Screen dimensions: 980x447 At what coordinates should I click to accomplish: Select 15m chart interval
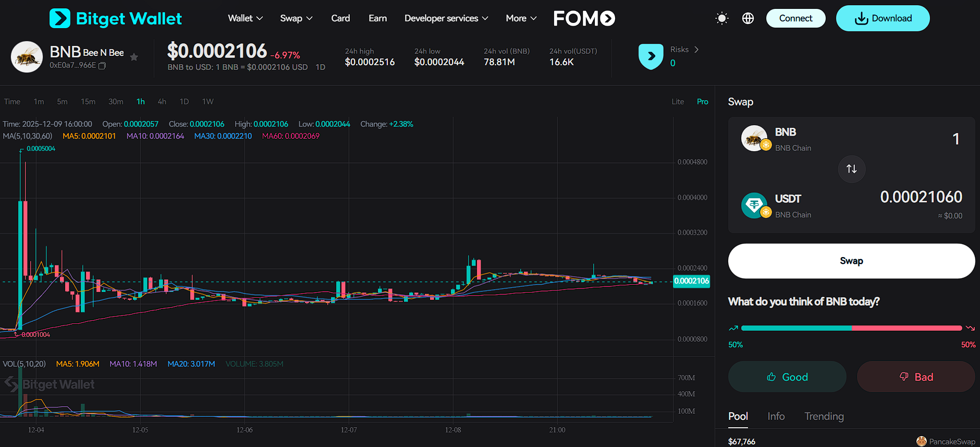coord(88,102)
